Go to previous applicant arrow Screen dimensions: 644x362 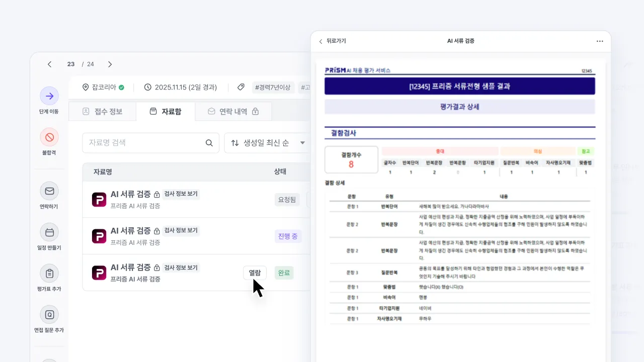49,64
